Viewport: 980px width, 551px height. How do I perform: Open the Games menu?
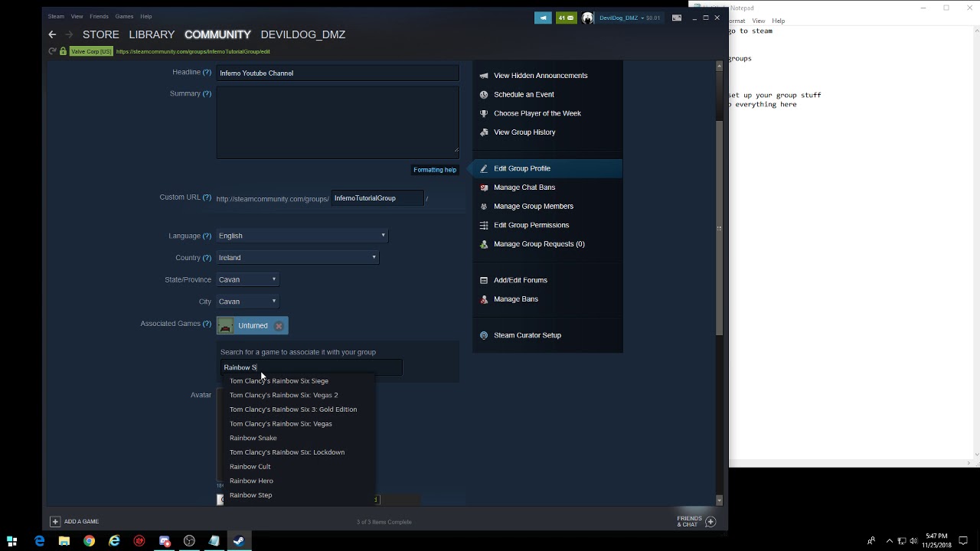pyautogui.click(x=124, y=16)
